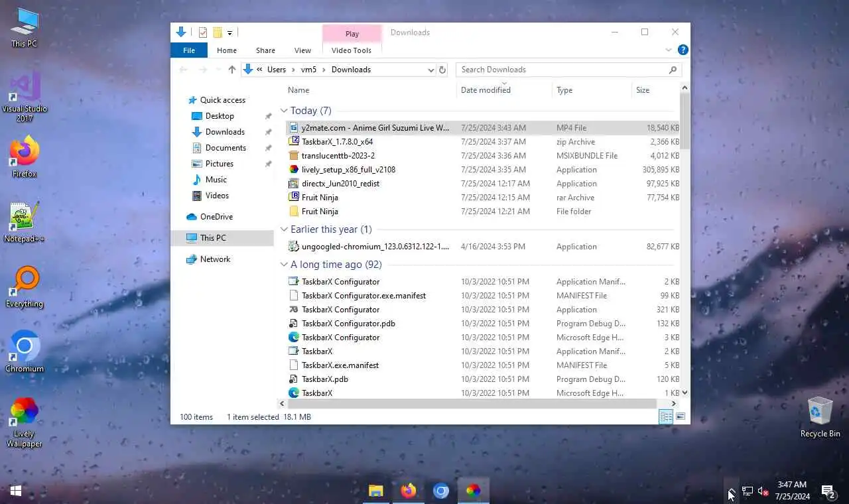Refresh the Downloads folder view
849x504 pixels.
pos(443,70)
